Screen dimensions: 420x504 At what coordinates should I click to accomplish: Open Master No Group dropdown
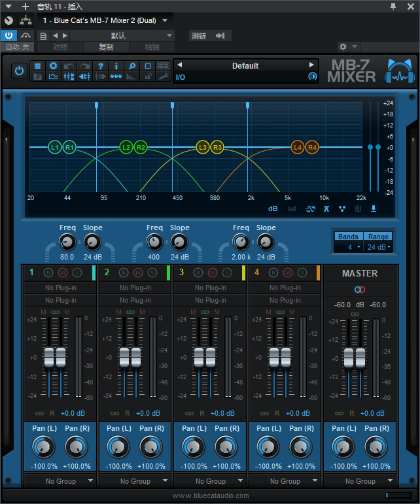(x=360, y=481)
